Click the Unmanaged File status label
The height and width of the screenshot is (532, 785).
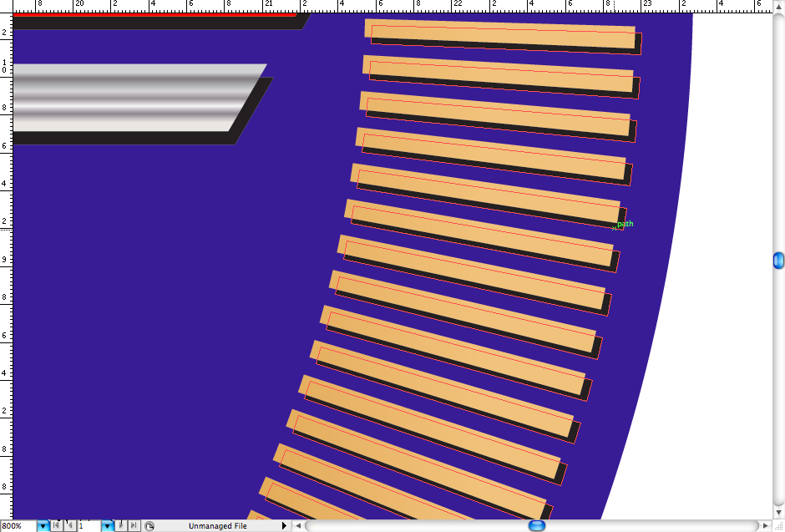pos(217,526)
